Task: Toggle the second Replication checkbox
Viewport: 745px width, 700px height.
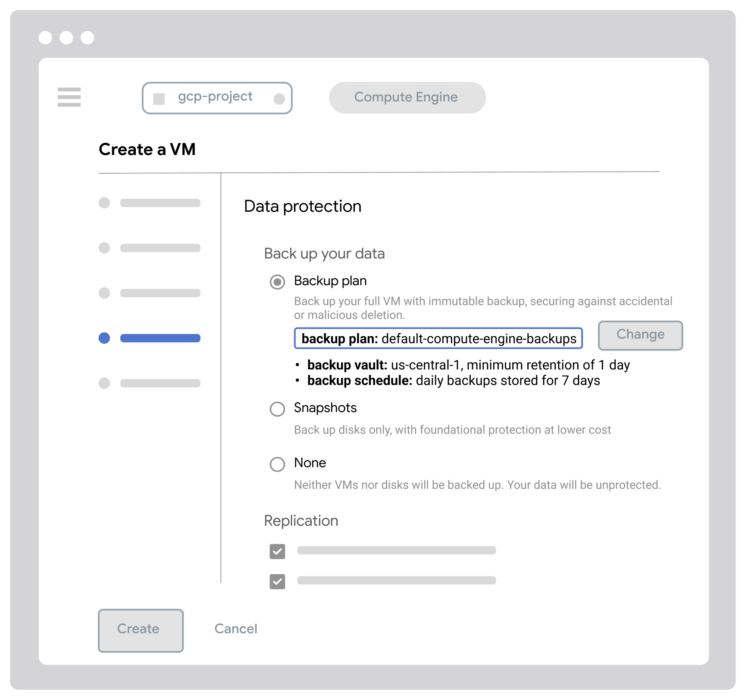Action: (x=277, y=581)
